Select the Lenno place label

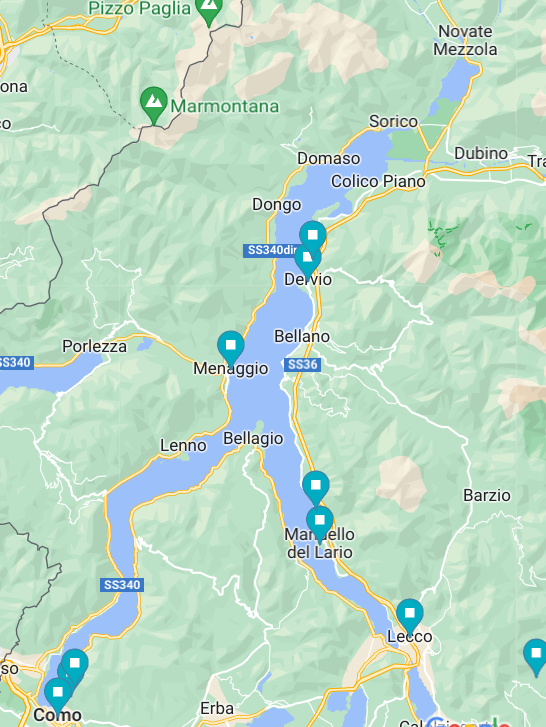[x=183, y=446]
